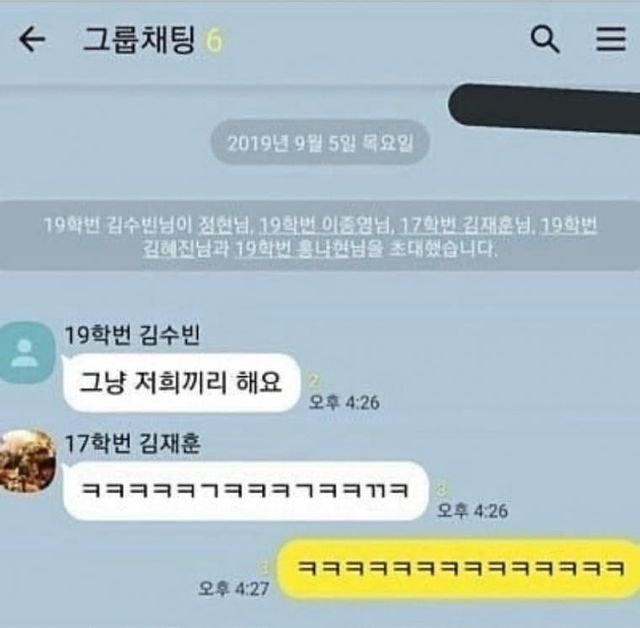The width and height of the screenshot is (640, 628).
Task: Open the hamburger menu icon
Action: tap(611, 39)
